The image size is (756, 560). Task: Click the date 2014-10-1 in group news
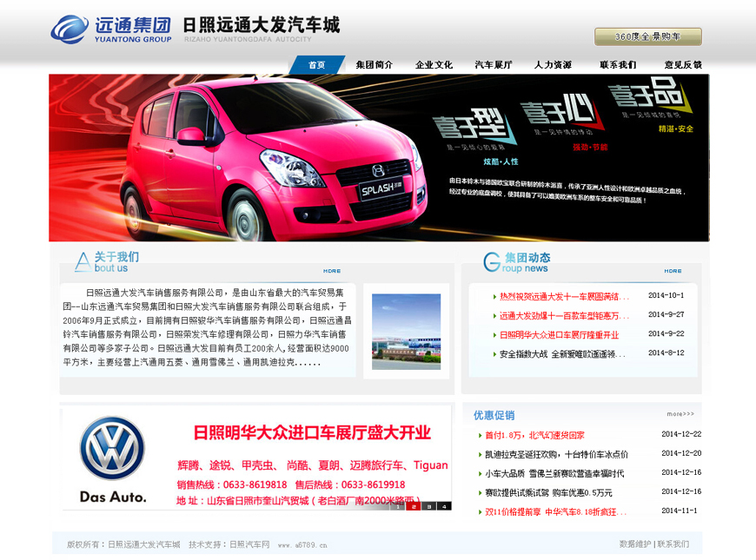666,295
